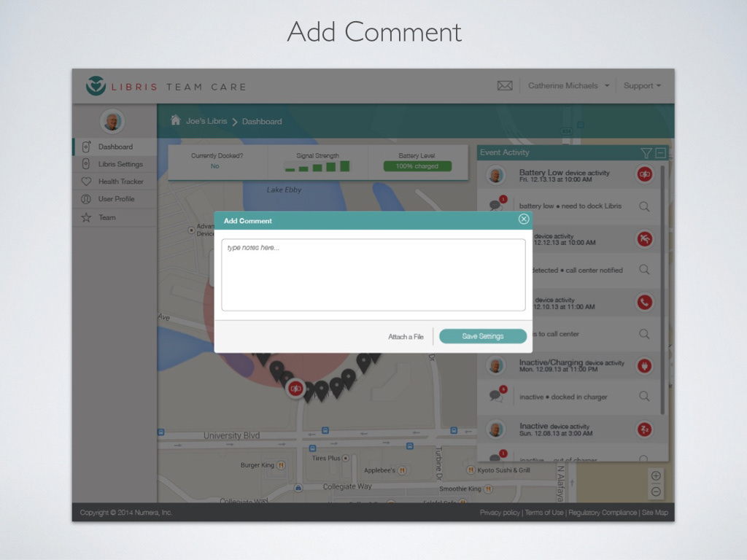
Task: Close the Add Comment dialog
Action: [x=524, y=219]
